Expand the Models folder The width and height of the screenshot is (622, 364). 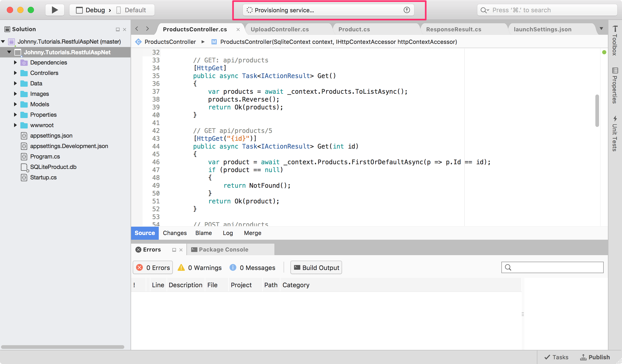15,104
